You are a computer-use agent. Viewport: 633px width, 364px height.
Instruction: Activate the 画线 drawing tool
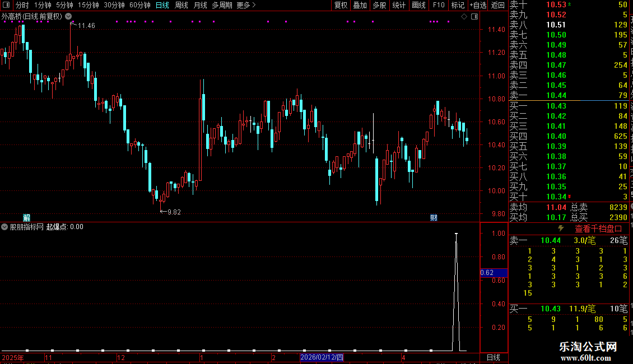tap(418, 5)
